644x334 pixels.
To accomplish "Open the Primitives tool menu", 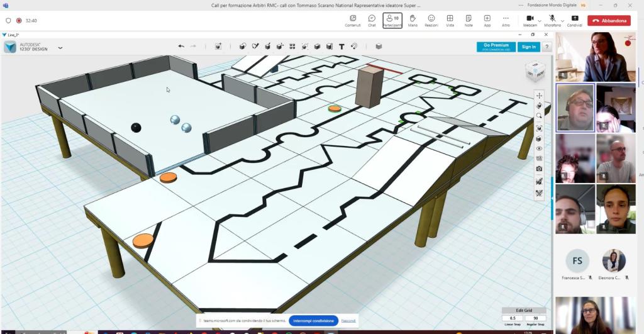I will coord(243,47).
